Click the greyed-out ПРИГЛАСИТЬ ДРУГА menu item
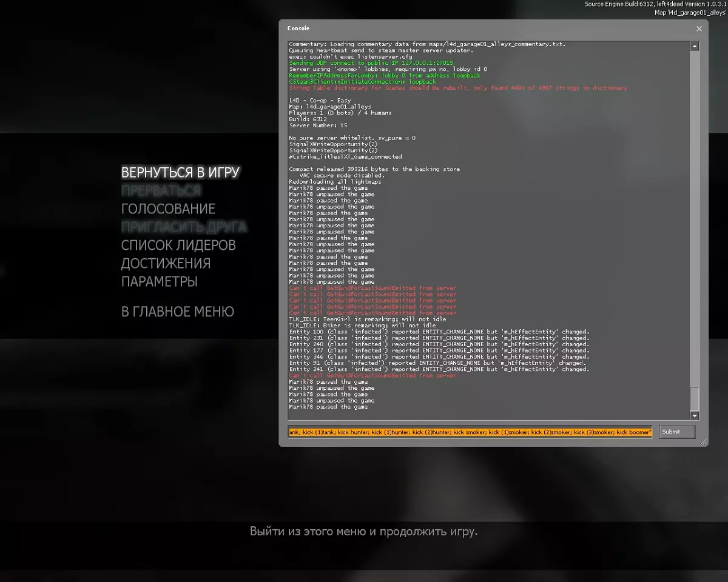 pos(184,227)
